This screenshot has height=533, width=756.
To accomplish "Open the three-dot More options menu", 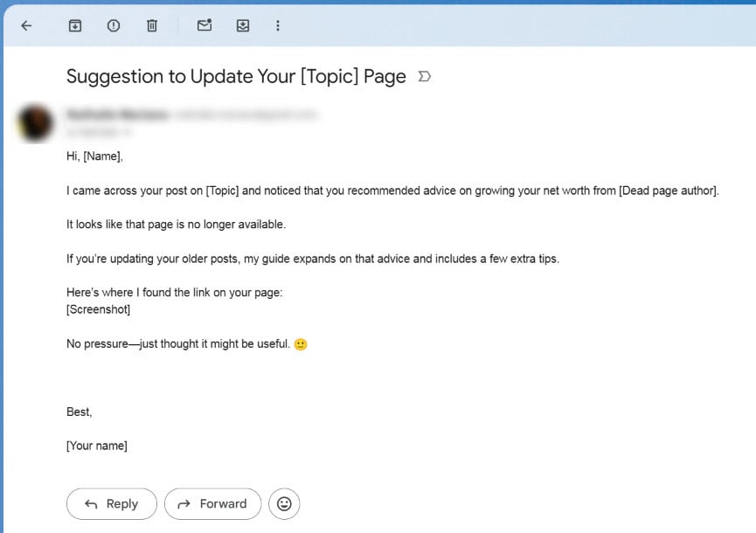I will (278, 26).
